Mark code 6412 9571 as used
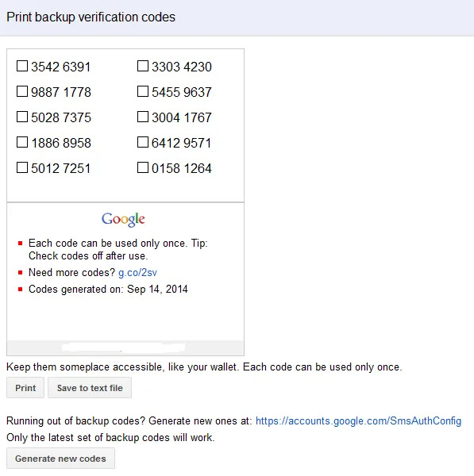This screenshot has height=476, width=474. point(143,142)
